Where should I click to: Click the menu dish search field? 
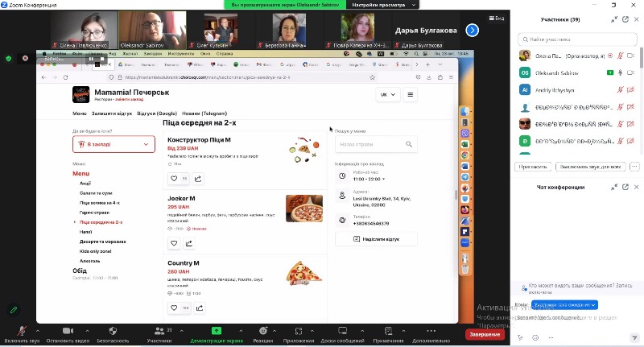pyautogui.click(x=376, y=144)
